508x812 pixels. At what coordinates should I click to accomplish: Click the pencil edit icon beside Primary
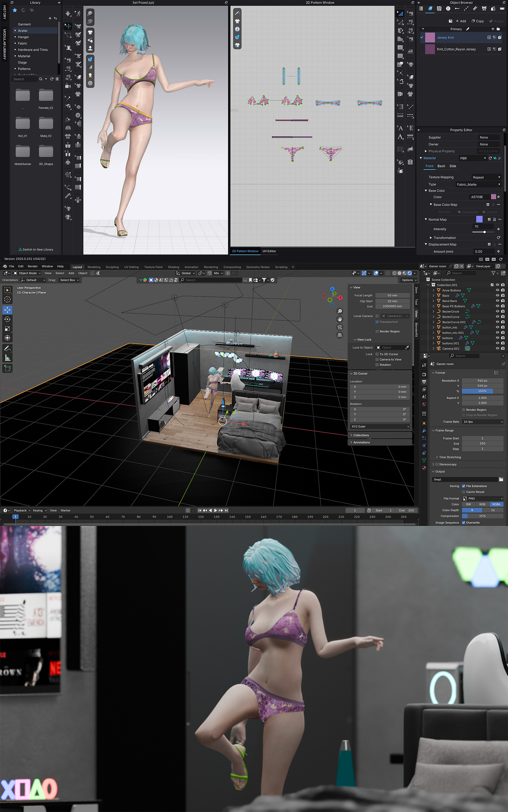pyautogui.click(x=468, y=29)
